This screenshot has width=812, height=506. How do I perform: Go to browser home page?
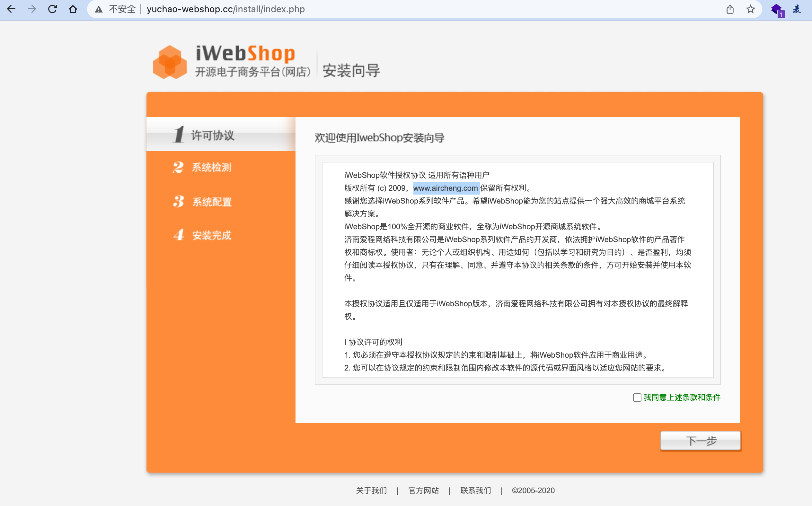[73, 9]
